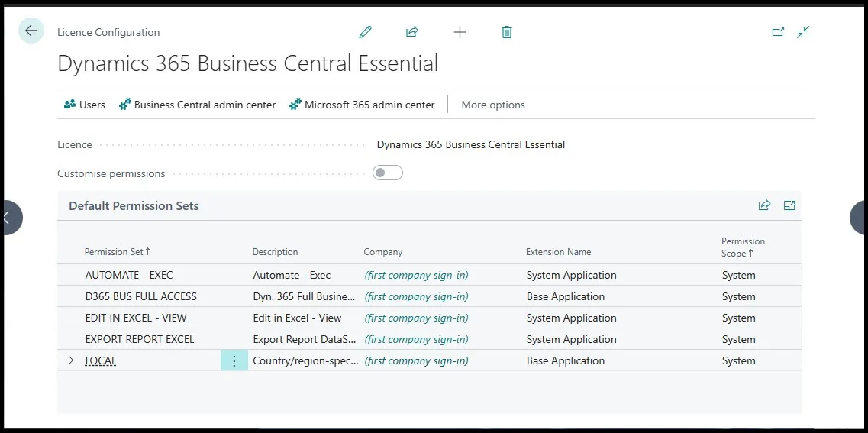Image resolution: width=868 pixels, height=433 pixels.
Task: Click company cell for EXPORT REPORT EXCEL
Action: (416, 339)
